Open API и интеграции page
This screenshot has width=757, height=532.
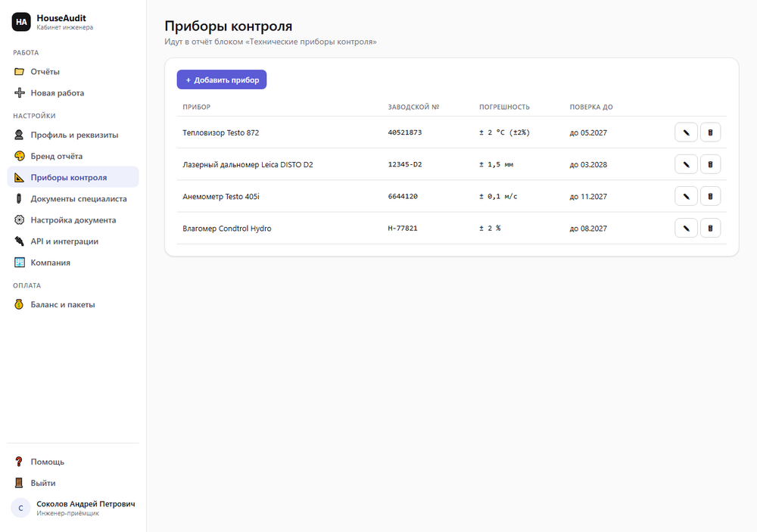[73, 241]
